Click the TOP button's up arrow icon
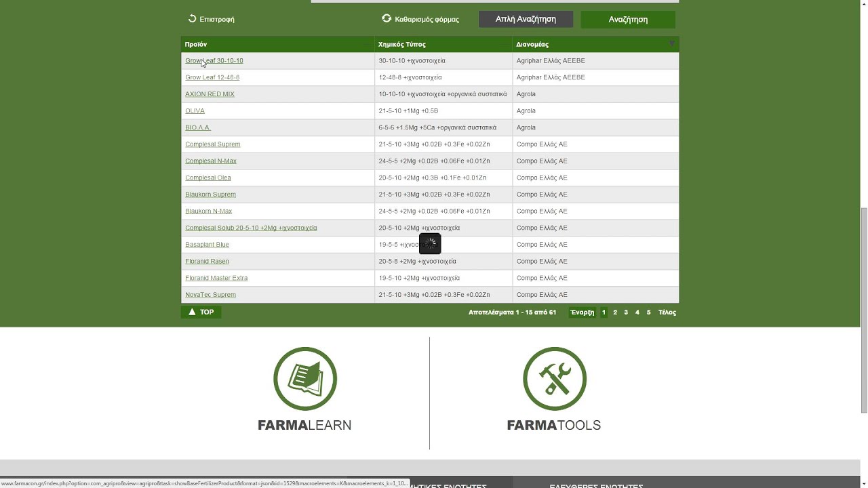 [x=192, y=312]
